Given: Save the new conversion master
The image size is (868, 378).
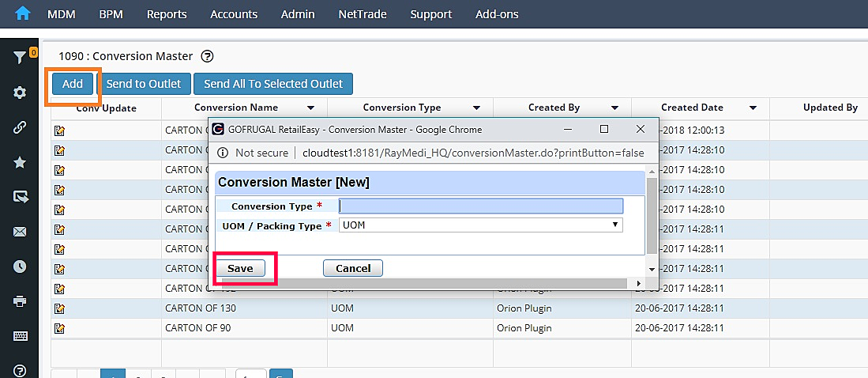Looking at the screenshot, I should (240, 268).
